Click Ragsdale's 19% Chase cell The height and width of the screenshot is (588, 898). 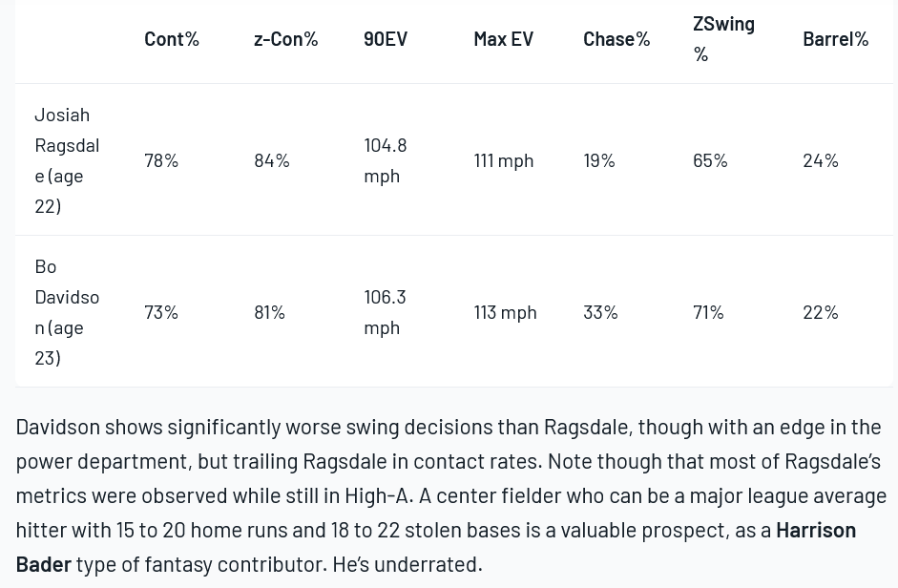coord(599,160)
